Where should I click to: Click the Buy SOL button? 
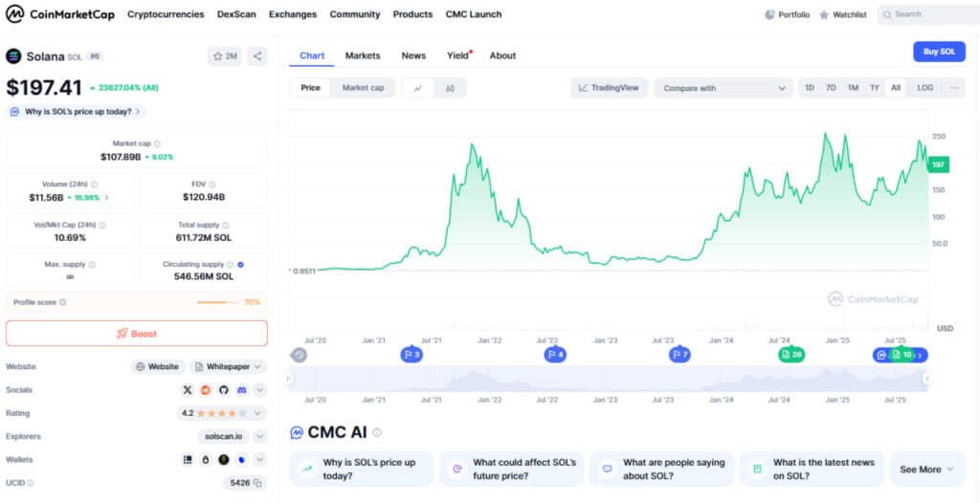click(939, 52)
